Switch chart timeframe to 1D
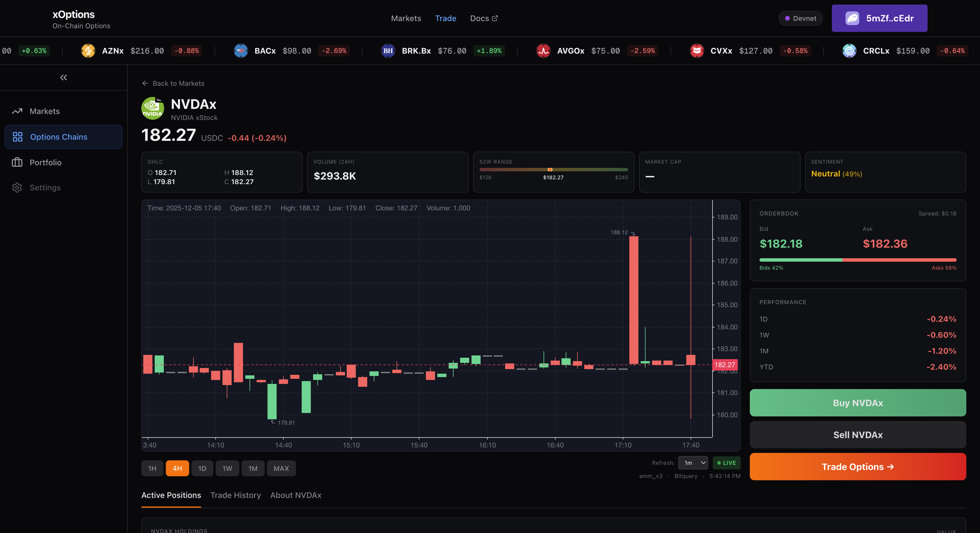Viewport: 980px width, 533px height. [202, 468]
